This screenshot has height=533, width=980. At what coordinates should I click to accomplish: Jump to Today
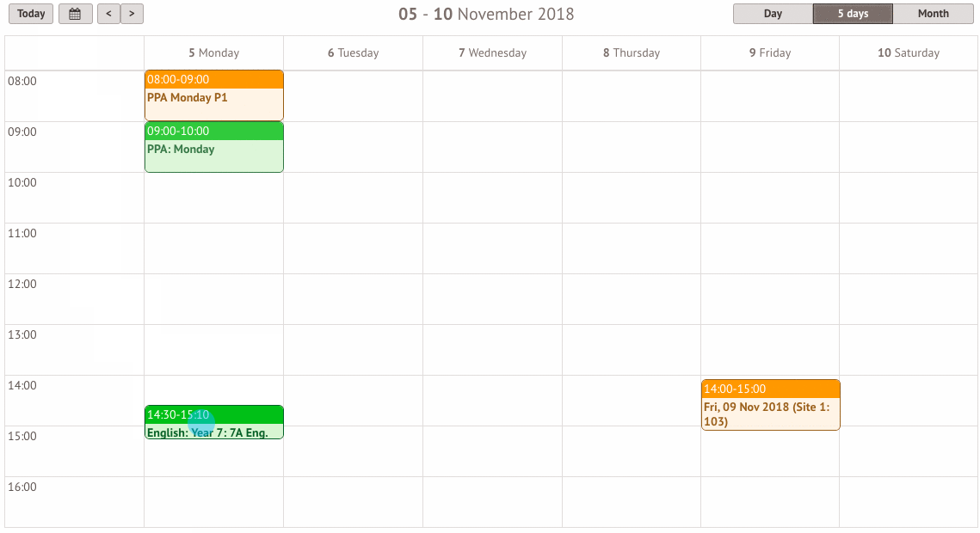[x=31, y=14]
